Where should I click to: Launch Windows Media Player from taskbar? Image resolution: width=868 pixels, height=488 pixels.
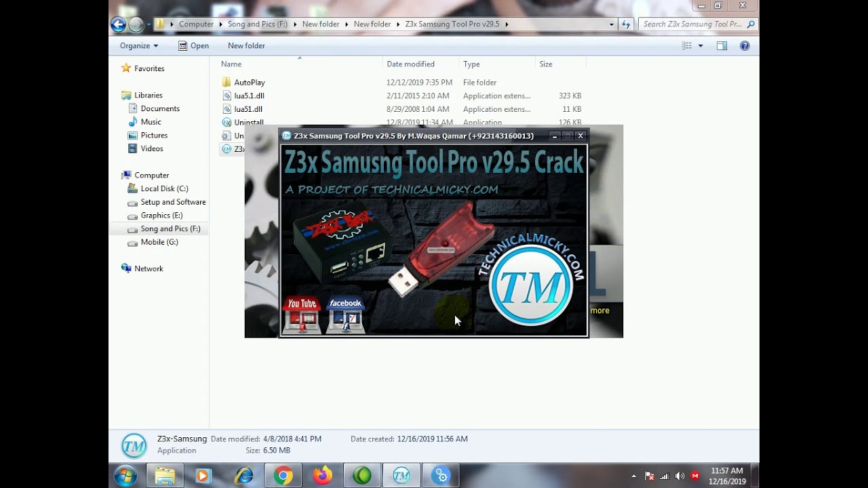point(203,476)
